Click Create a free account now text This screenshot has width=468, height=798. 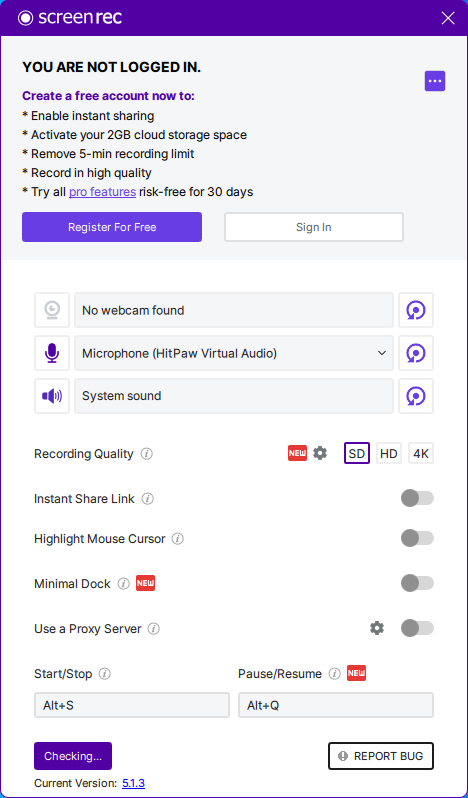[x=108, y=96]
